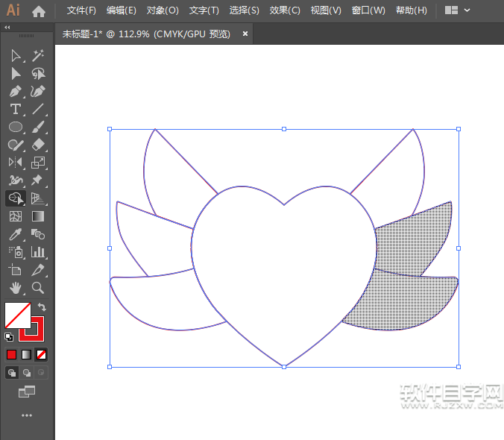Pick the Pen tool
This screenshot has width=504, height=440.
click(x=16, y=91)
